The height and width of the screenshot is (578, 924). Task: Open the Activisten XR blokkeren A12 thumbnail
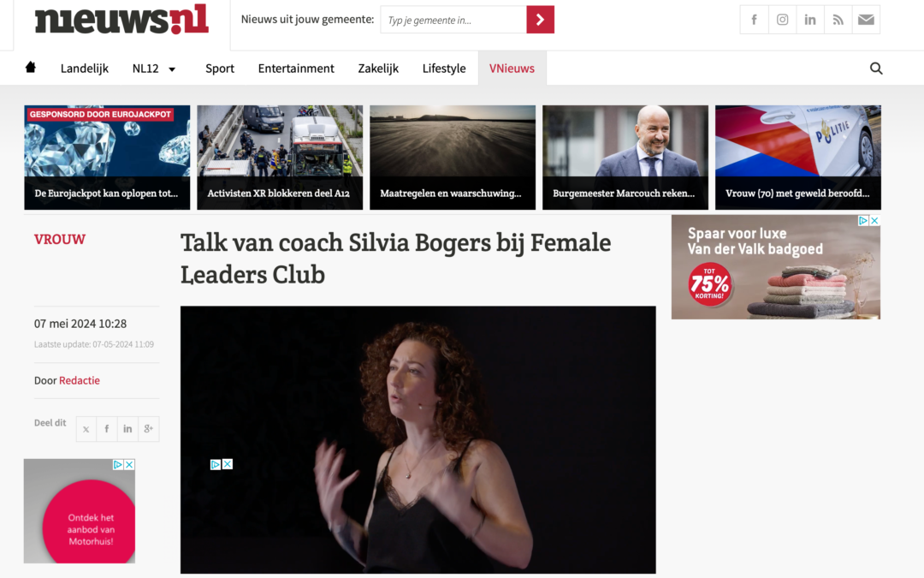(x=280, y=158)
